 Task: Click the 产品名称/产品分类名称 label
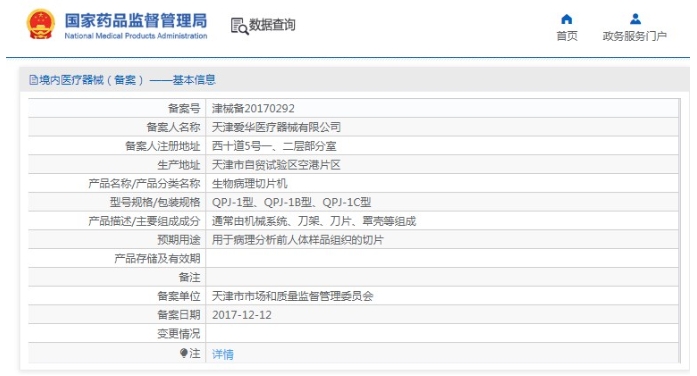point(144,184)
